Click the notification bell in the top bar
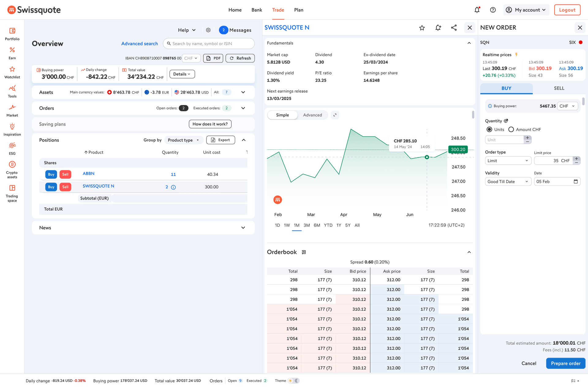588x388 pixels. (x=477, y=10)
